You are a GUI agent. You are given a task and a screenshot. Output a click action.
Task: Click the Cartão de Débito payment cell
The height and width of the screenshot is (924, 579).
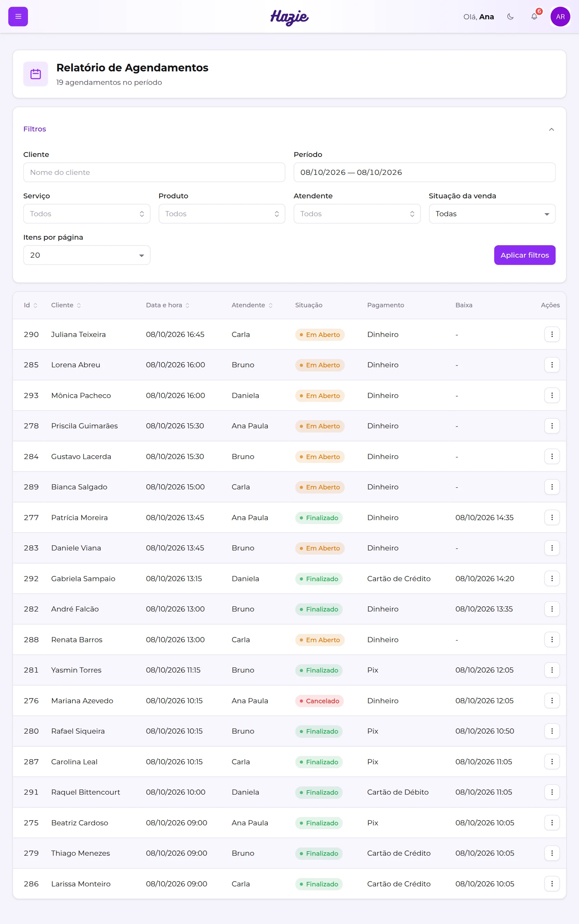(x=397, y=792)
